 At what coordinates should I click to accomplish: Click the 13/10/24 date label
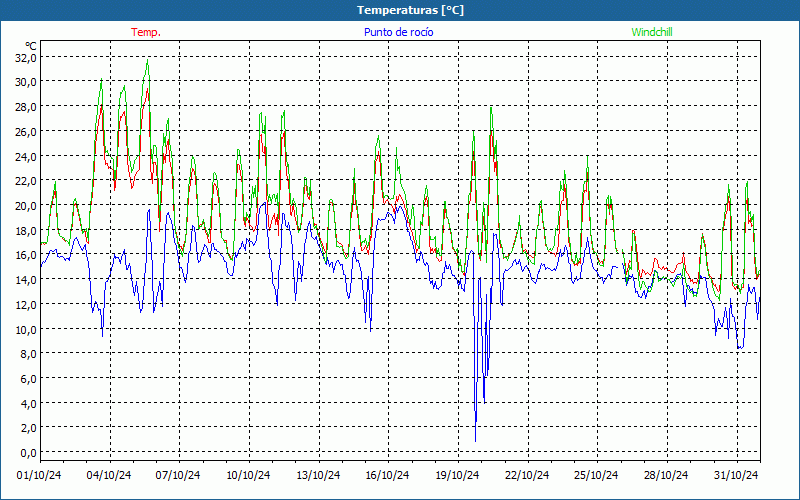[318, 475]
